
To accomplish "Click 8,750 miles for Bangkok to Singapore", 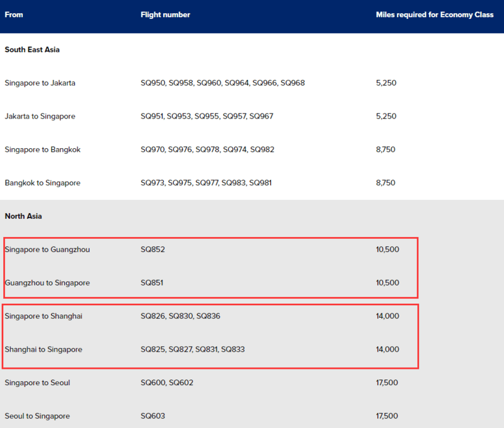I will click(x=386, y=183).
